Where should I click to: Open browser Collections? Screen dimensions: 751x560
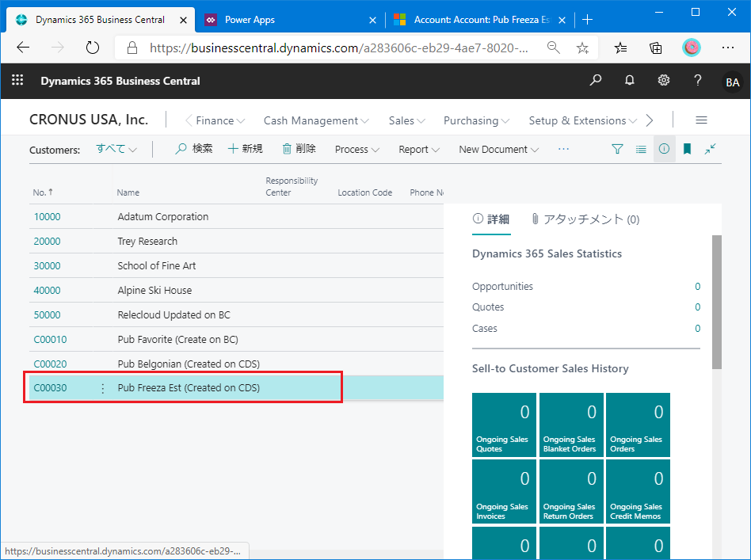656,48
